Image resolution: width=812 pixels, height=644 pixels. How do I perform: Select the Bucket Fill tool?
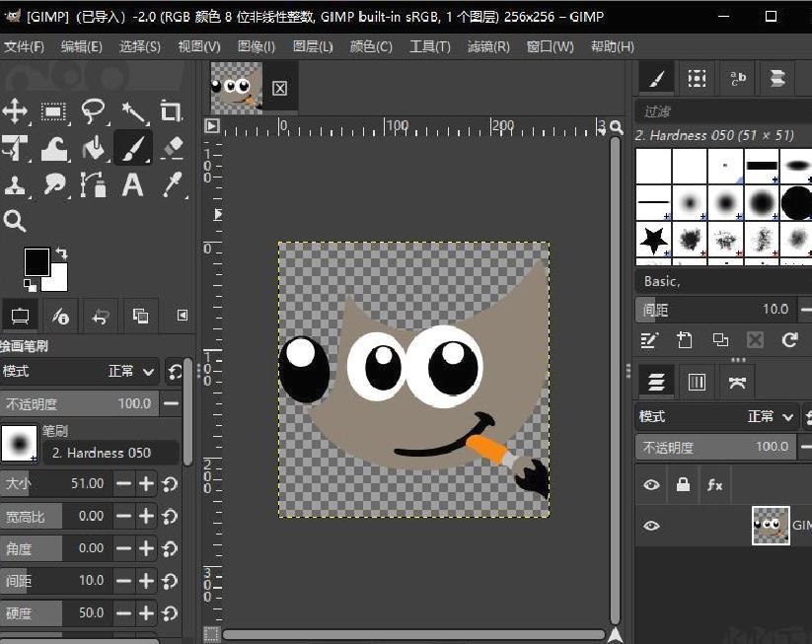[93, 148]
